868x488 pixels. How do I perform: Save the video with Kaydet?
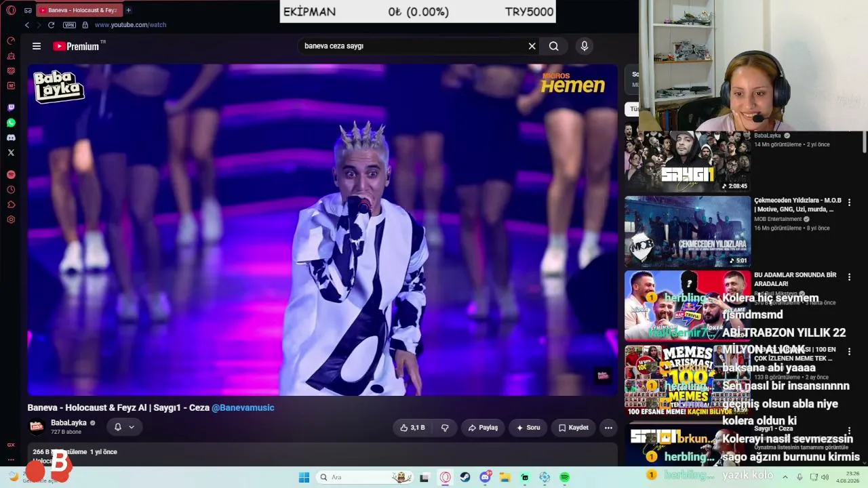click(574, 428)
